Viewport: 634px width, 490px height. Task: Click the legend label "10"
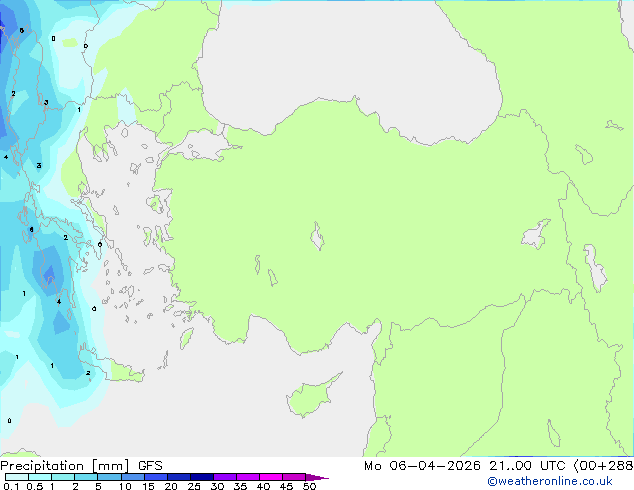tap(125, 486)
